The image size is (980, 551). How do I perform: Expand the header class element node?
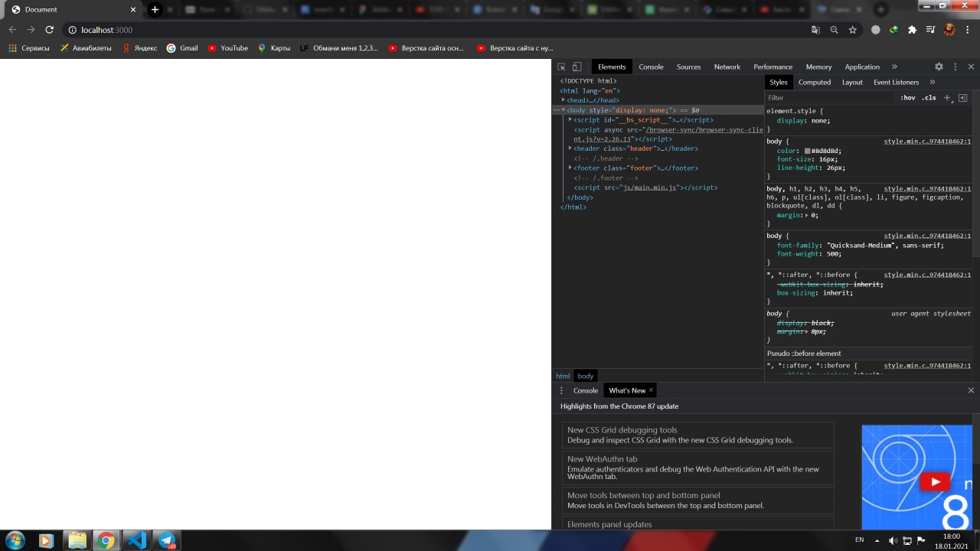tap(570, 148)
